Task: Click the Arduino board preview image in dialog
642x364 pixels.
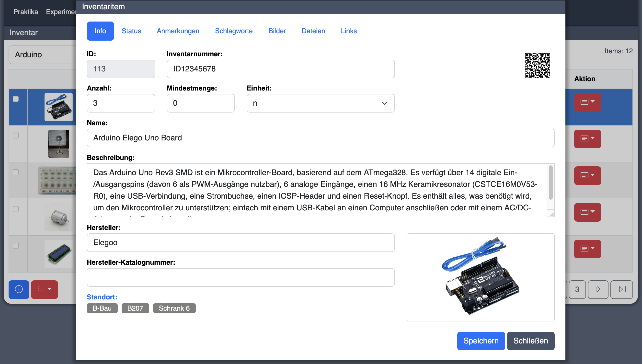Action: [x=481, y=277]
